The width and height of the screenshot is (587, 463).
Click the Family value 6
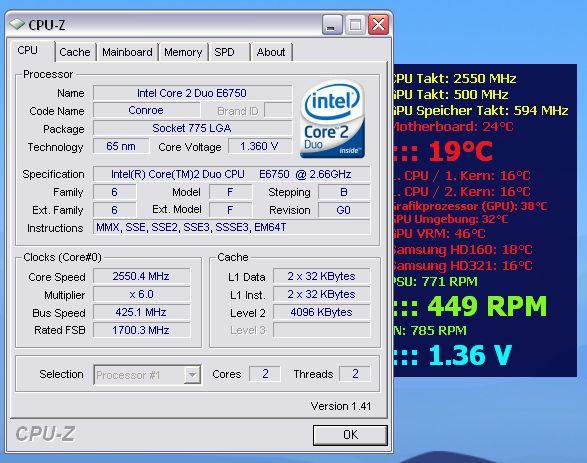click(x=115, y=192)
